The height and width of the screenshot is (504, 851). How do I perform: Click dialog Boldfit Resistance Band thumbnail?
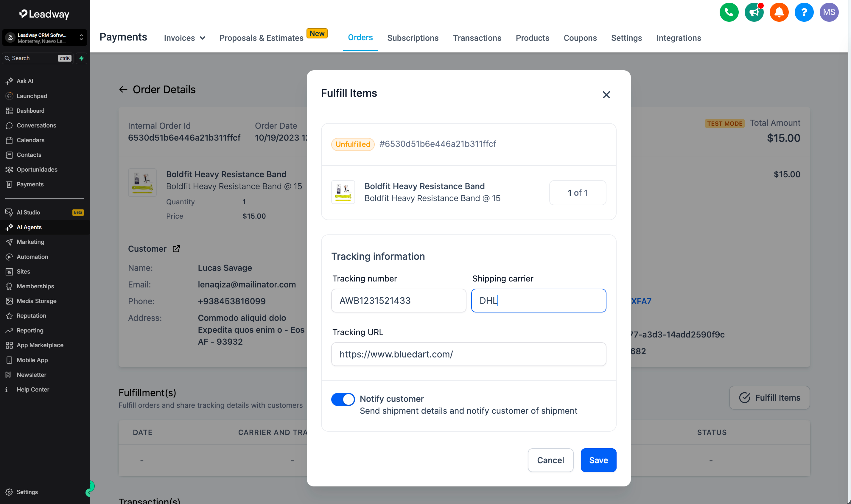tap(343, 192)
